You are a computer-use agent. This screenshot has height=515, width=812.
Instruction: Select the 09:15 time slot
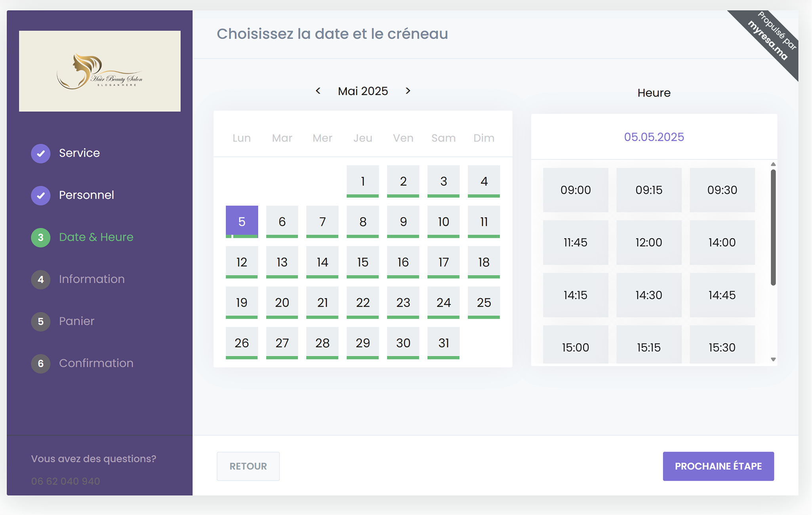(648, 190)
